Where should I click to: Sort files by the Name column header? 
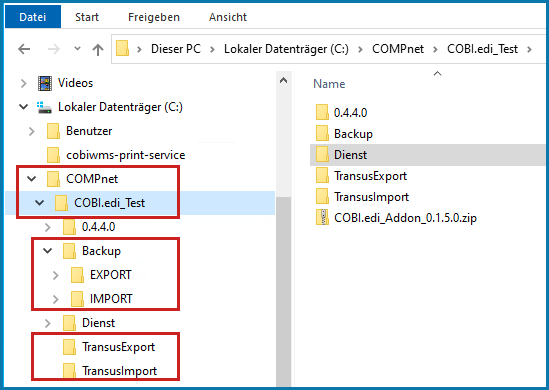[329, 84]
